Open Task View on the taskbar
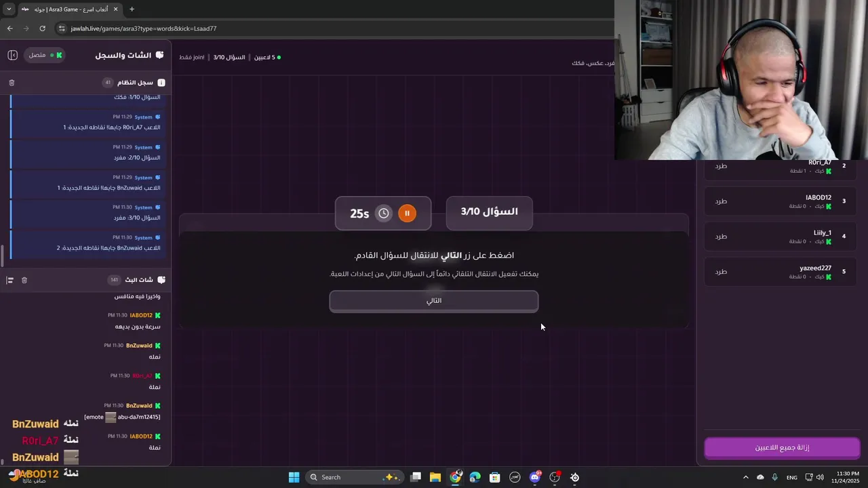 point(416,477)
